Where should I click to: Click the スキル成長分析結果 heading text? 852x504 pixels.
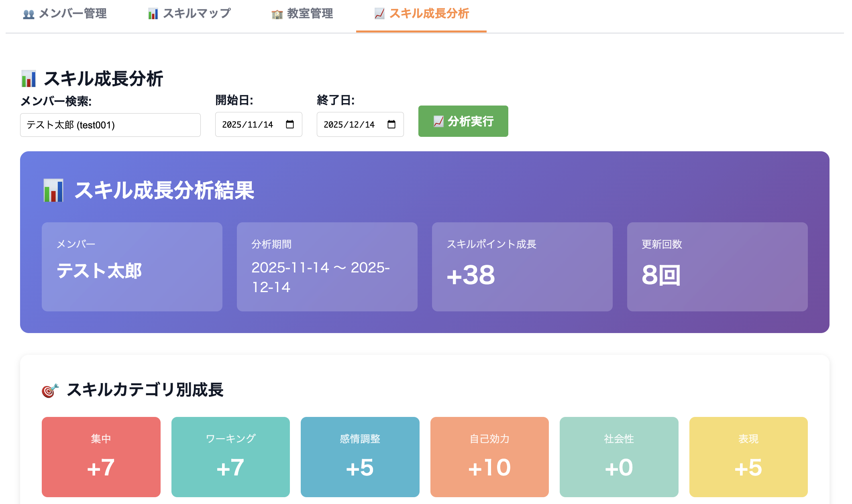(164, 190)
